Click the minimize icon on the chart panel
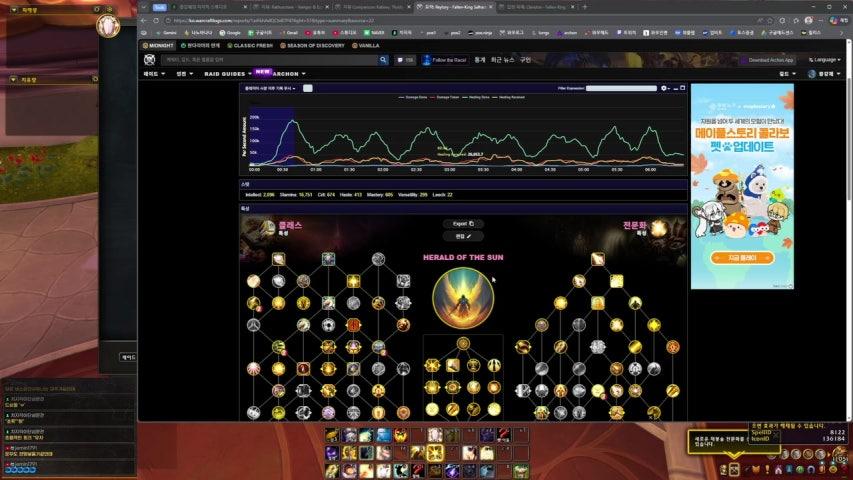 tap(676, 88)
